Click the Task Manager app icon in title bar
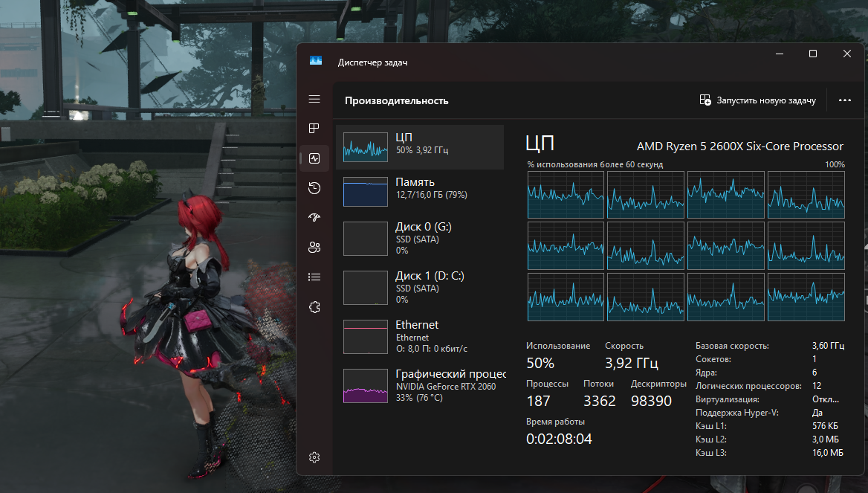Viewport: 868px width, 493px height. pyautogui.click(x=316, y=61)
